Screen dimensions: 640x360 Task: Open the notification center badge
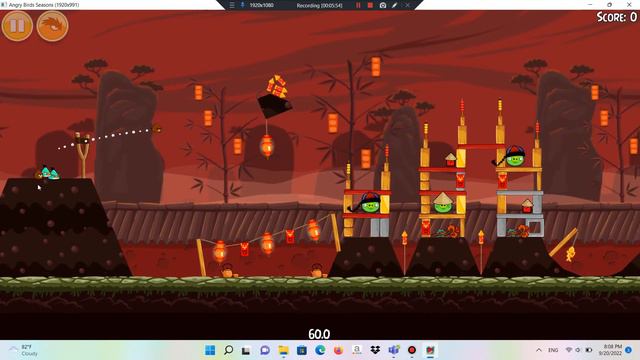629,350
